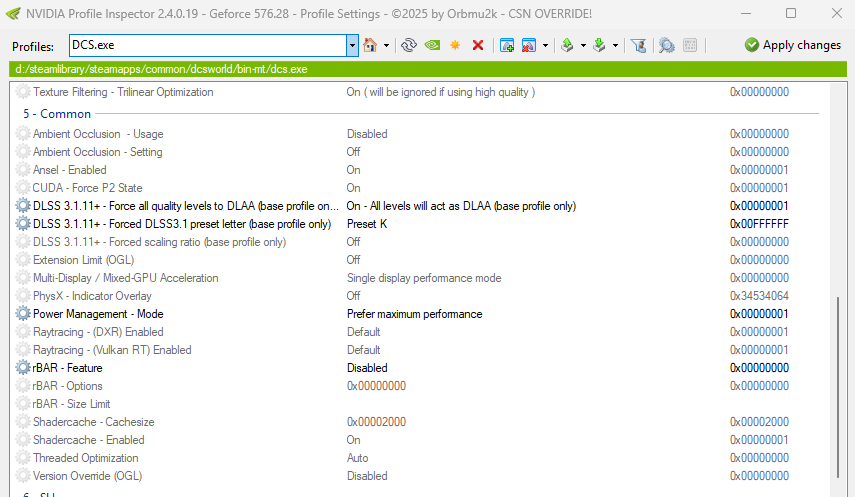Click gear icon beside Shadercache - Cachesize
The image size is (855, 497).
[x=23, y=422]
